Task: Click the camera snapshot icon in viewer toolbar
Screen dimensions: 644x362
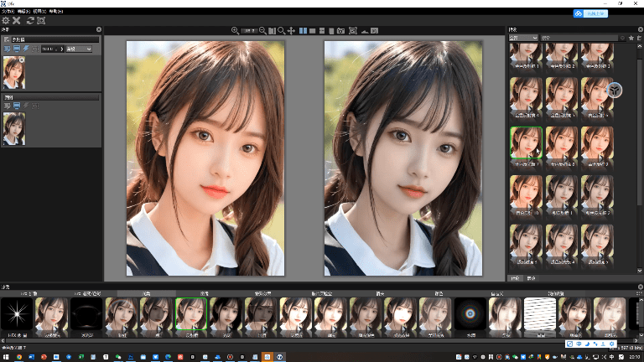Action: [x=341, y=30]
